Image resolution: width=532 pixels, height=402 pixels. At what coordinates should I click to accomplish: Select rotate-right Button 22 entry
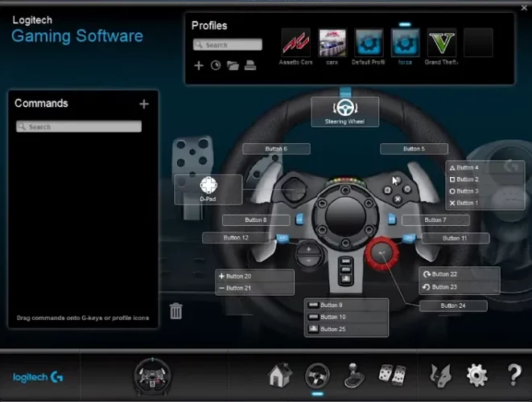[460, 274]
